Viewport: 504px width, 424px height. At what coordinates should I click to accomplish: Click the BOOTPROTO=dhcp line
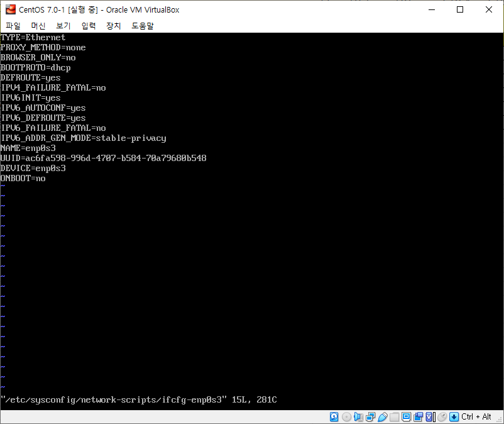[x=35, y=67]
